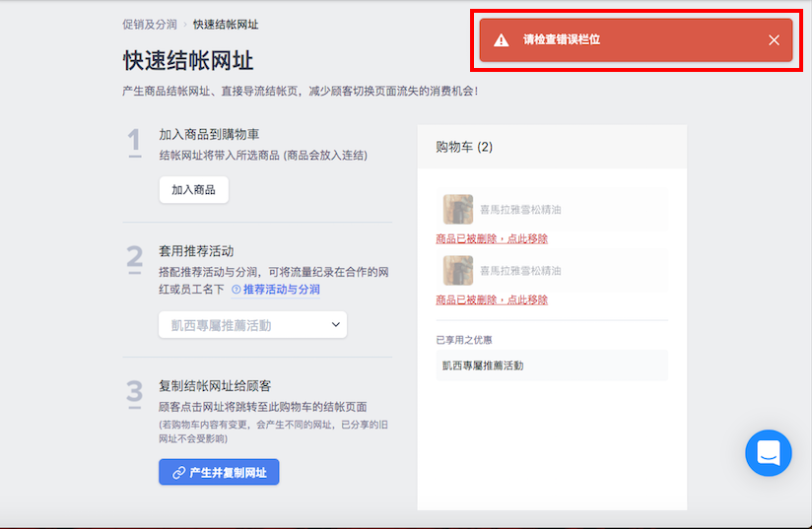Click the warning triangle icon in the alert
The width and height of the screenshot is (812, 529).
pyautogui.click(x=501, y=40)
